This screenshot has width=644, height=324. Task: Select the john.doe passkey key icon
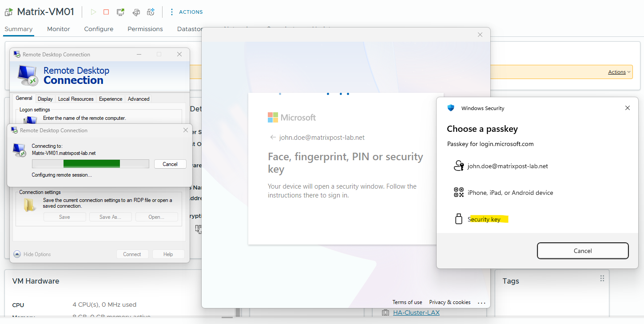pos(459,166)
